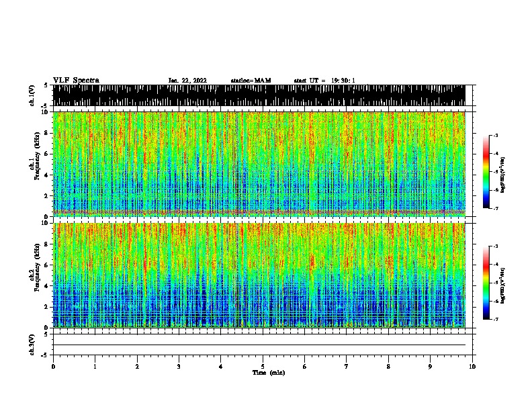532x411 pixels.
Task: Click the "VLF Spectra" plot title
Action: click(76, 81)
